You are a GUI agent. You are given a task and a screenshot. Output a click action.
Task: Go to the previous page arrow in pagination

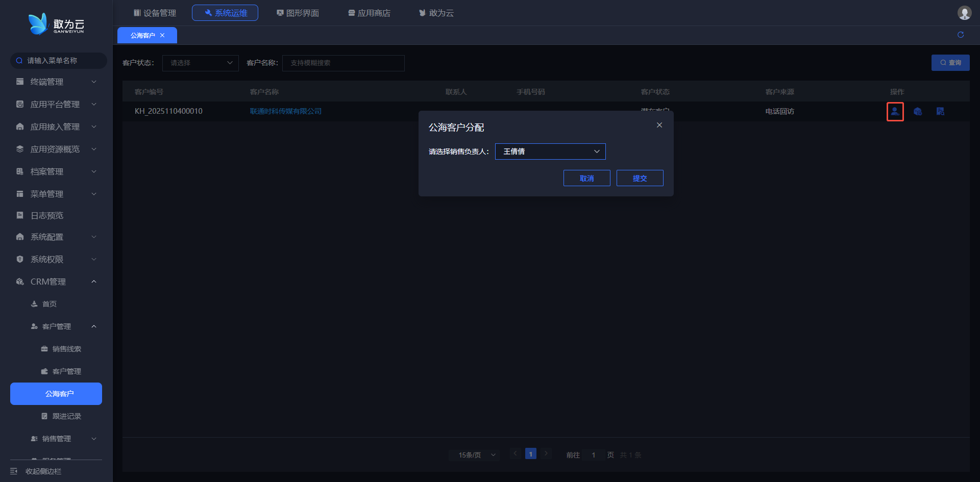[x=516, y=453]
